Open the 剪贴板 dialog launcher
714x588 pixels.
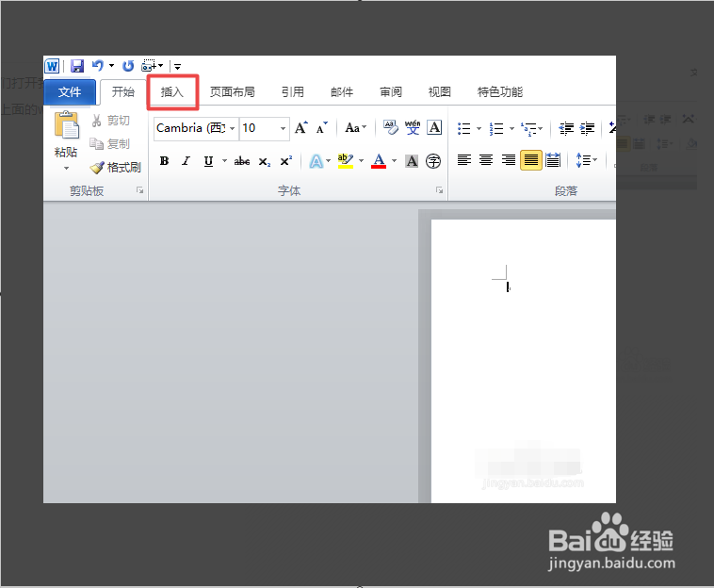tap(139, 190)
